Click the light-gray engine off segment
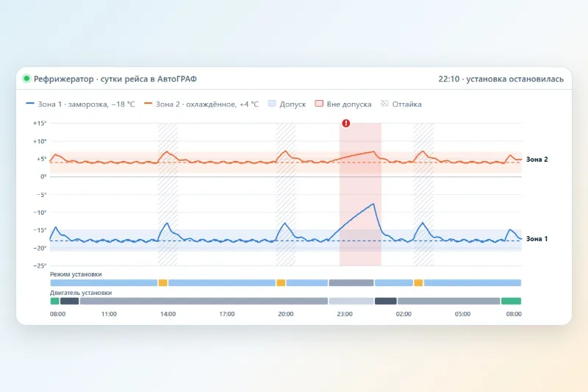 pyautogui.click(x=351, y=301)
